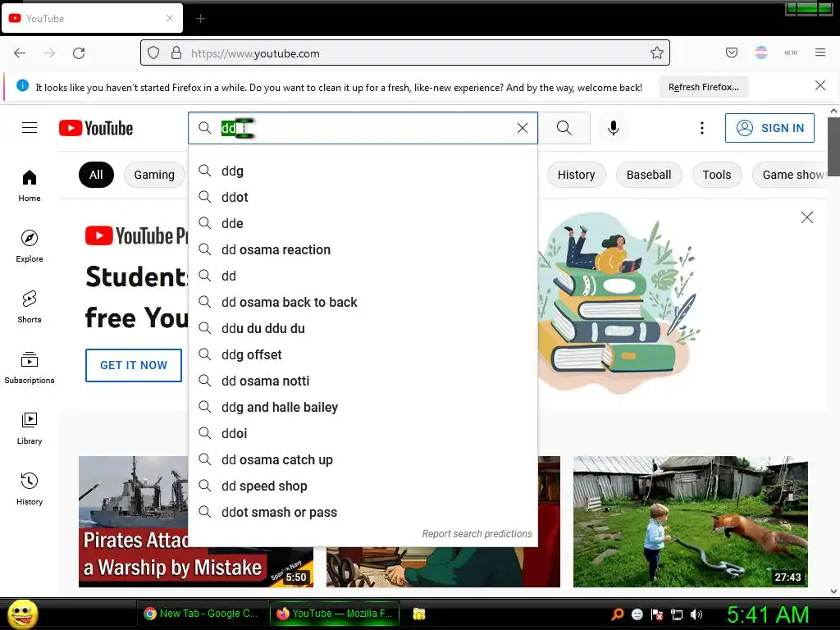
Task: Select the Baseball filter chip
Action: coord(649,175)
